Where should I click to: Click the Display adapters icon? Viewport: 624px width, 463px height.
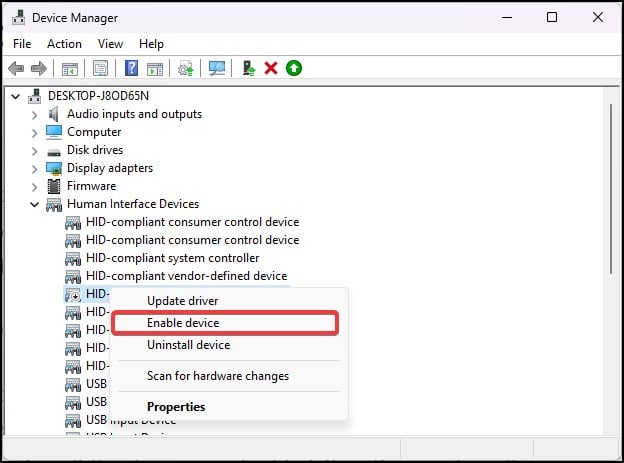point(54,168)
